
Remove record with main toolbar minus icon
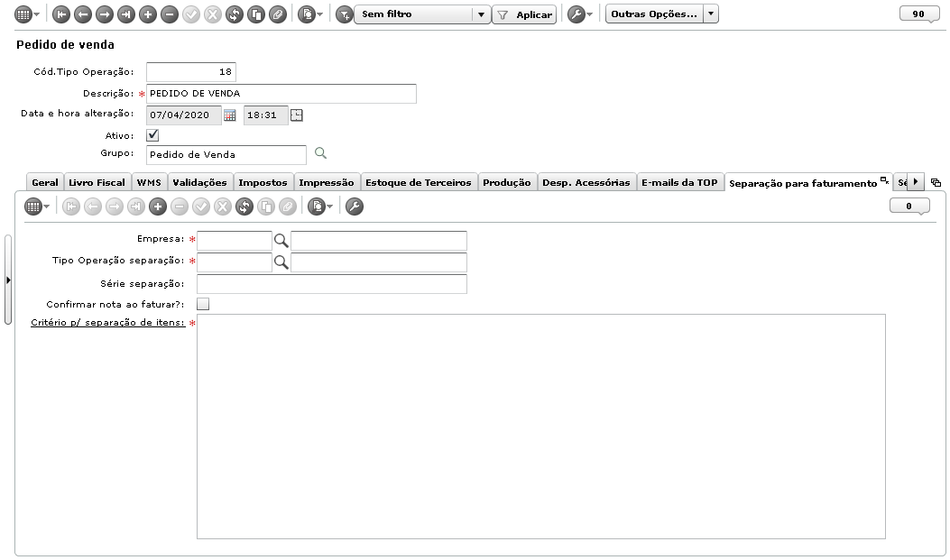170,14
